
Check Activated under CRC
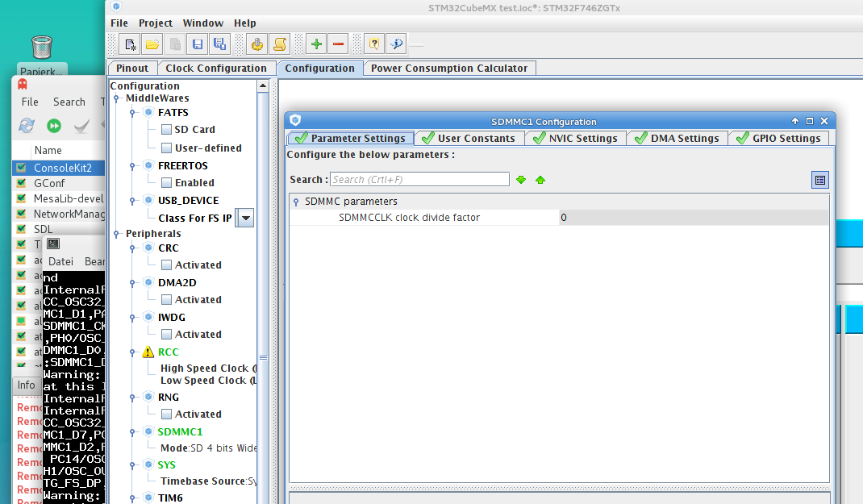166,265
